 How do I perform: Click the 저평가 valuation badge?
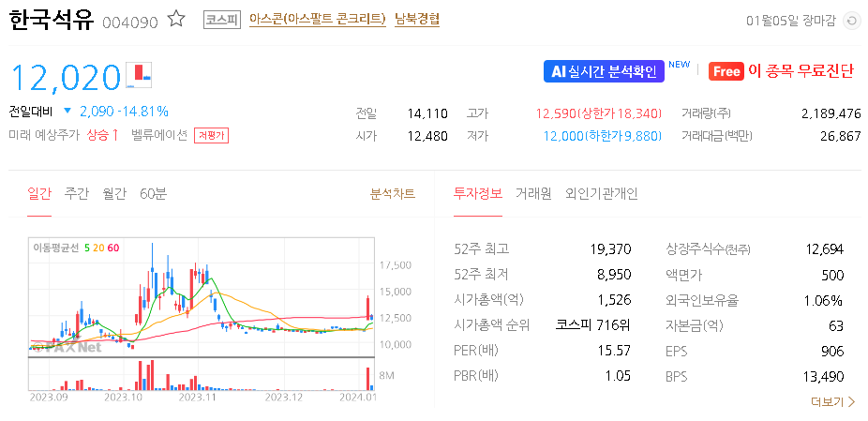(x=211, y=135)
